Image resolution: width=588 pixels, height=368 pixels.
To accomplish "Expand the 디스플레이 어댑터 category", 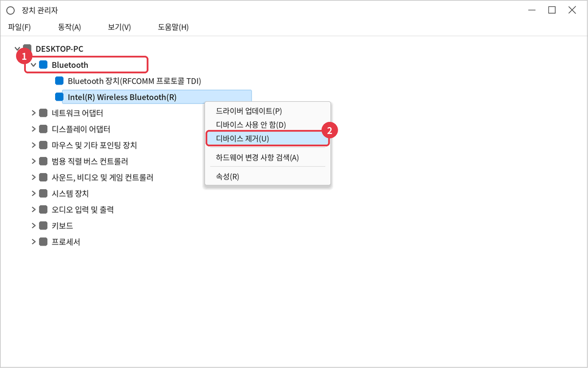I will (x=33, y=129).
